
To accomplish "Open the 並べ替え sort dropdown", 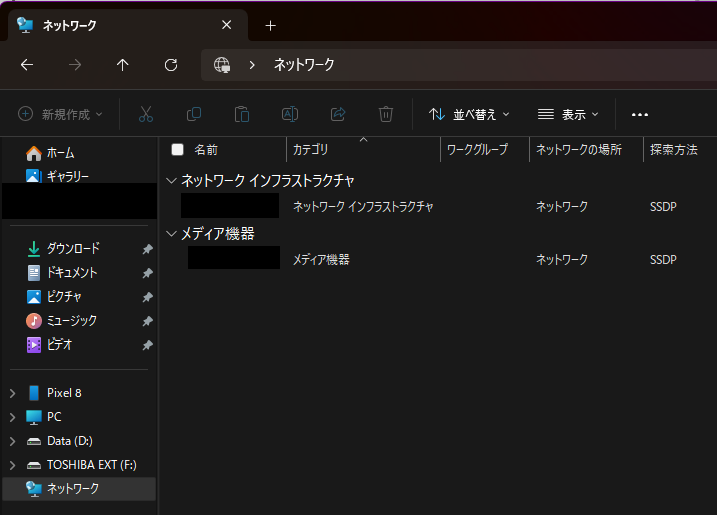I will (469, 114).
